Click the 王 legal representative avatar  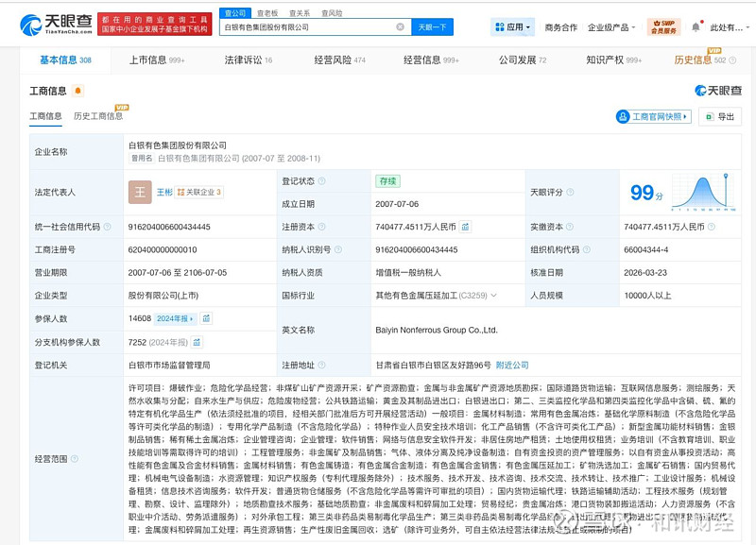(x=140, y=192)
